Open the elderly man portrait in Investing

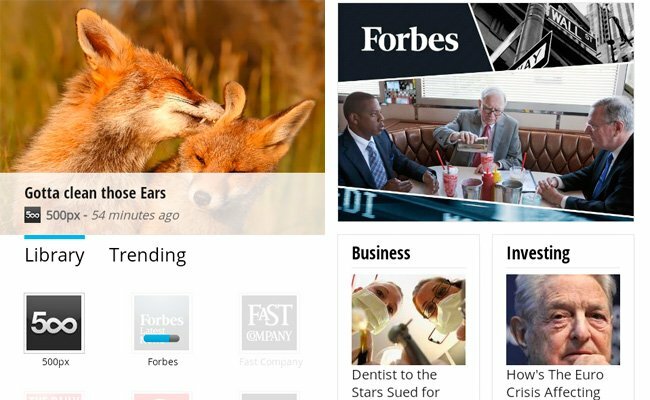[x=563, y=319]
